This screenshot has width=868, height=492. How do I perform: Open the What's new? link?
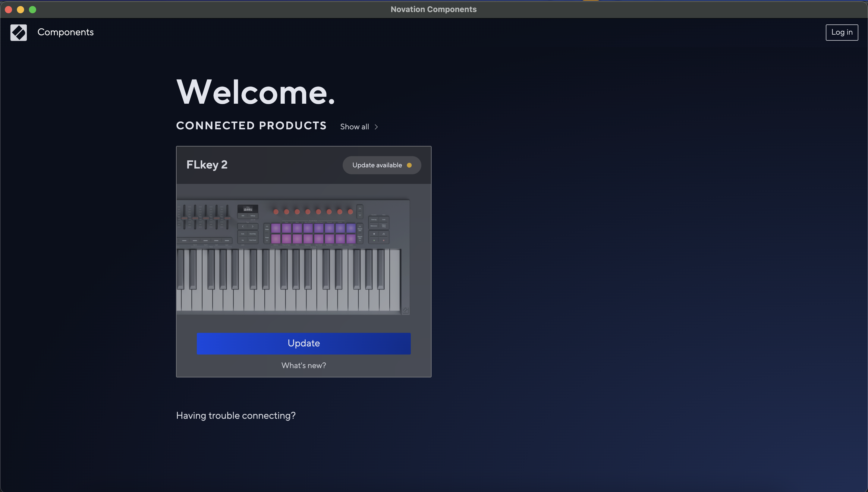coord(303,366)
